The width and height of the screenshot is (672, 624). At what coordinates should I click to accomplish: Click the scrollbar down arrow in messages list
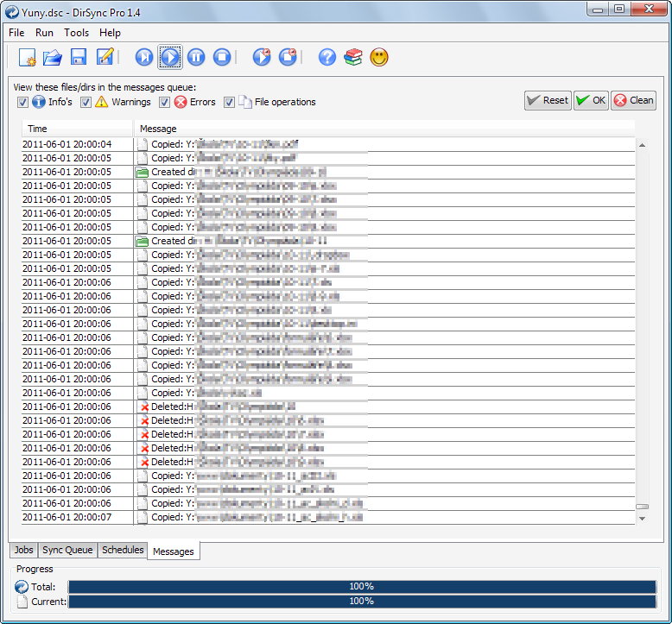pos(642,519)
